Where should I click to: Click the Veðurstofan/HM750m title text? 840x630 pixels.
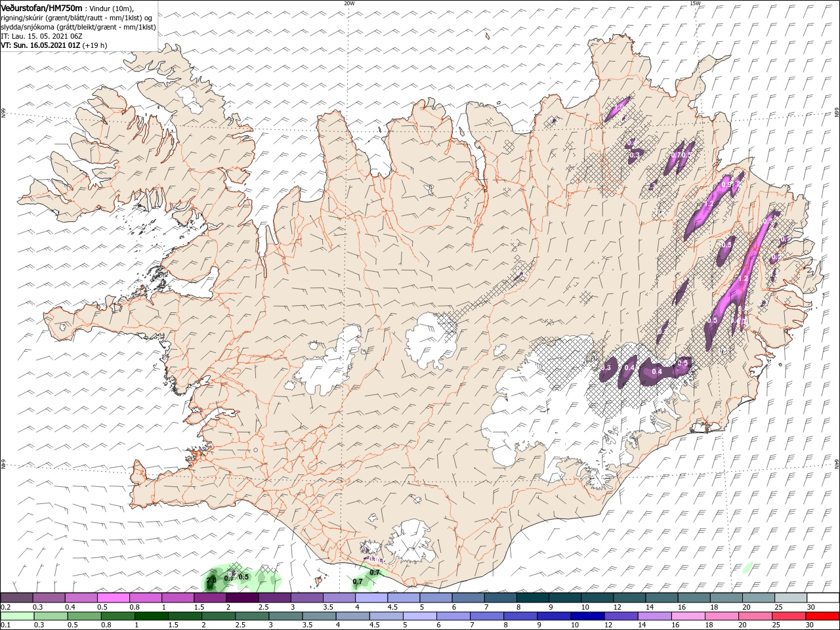41,7
